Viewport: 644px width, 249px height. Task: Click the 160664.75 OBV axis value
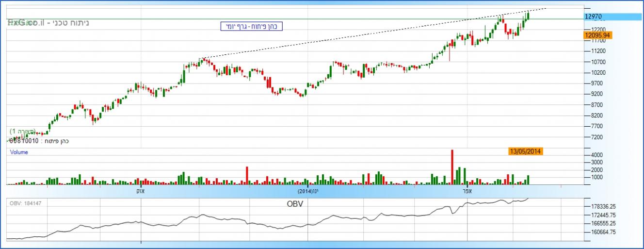coord(600,232)
